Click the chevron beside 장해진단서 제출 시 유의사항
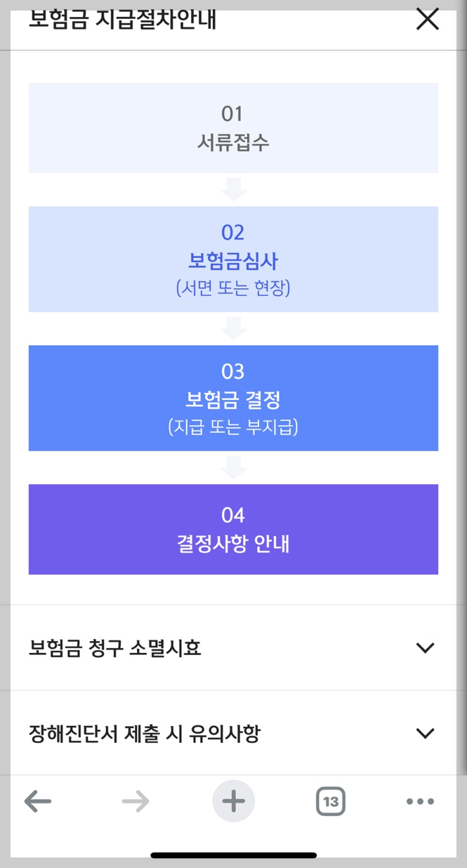The image size is (467, 868). coord(426,733)
